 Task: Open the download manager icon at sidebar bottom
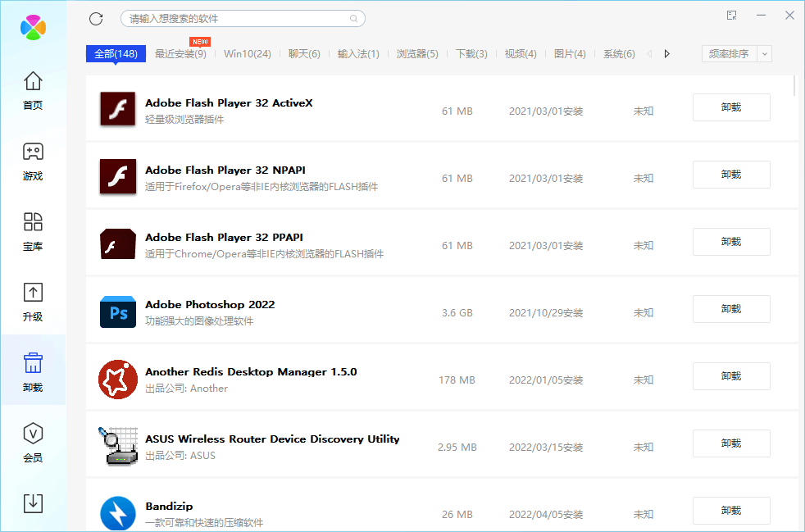(33, 502)
